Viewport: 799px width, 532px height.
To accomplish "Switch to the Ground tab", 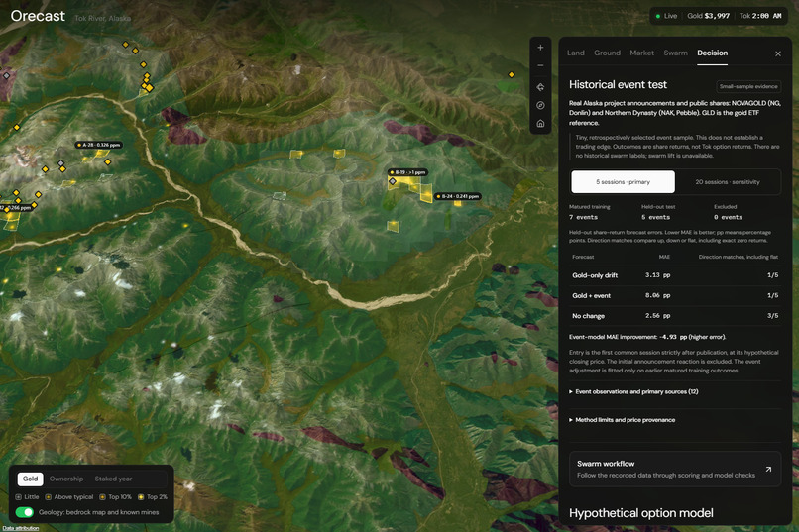I will pos(607,53).
